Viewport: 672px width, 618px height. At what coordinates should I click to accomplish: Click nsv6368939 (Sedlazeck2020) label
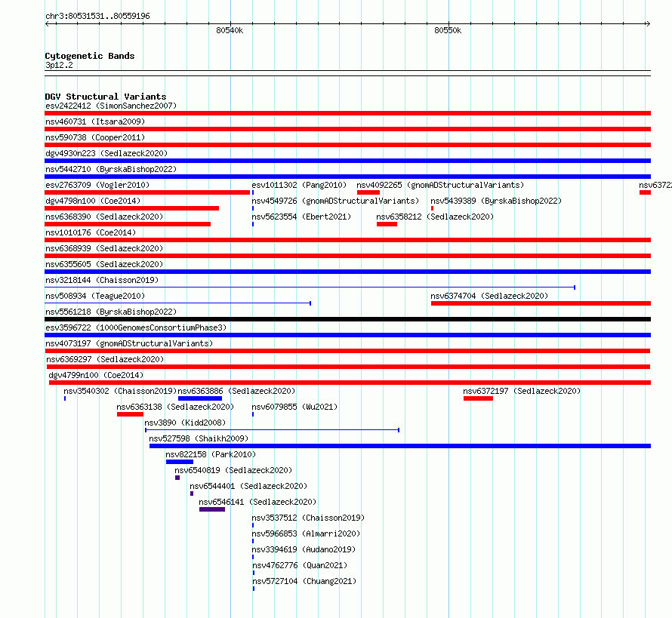[104, 248]
